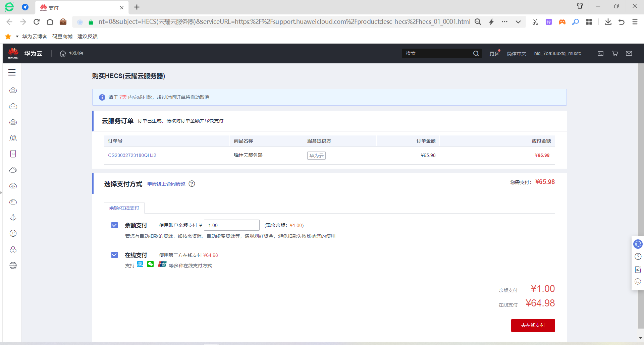644x345 pixels.
Task: Select the 余额/在线支付 tab
Action: tap(124, 208)
